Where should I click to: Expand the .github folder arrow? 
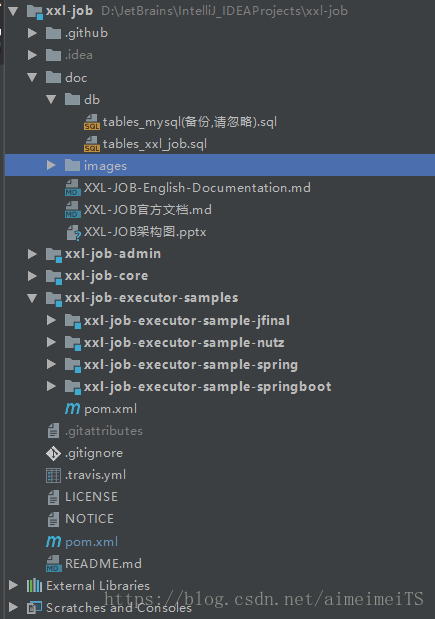tap(32, 33)
